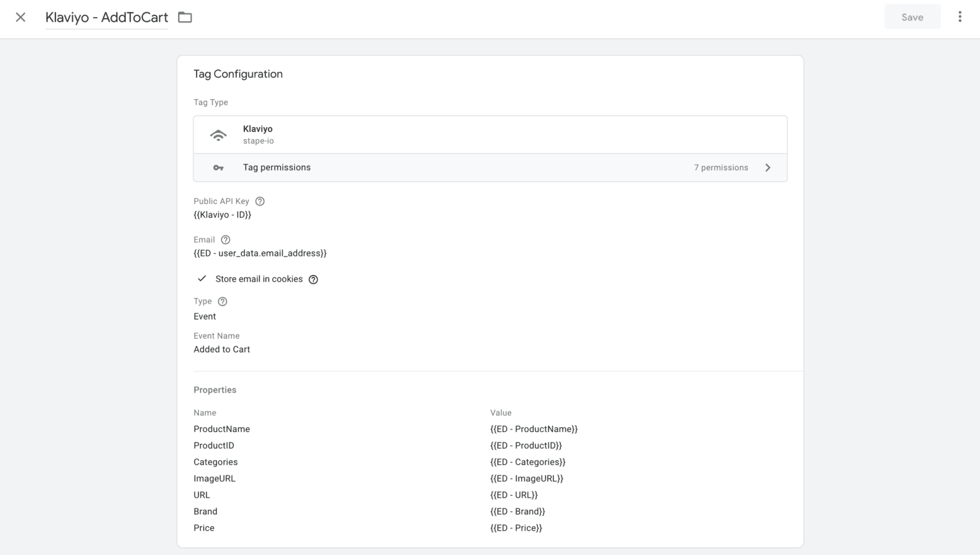The height and width of the screenshot is (555, 980).
Task: Click the {{ED - ImageURL}} value
Action: click(527, 479)
